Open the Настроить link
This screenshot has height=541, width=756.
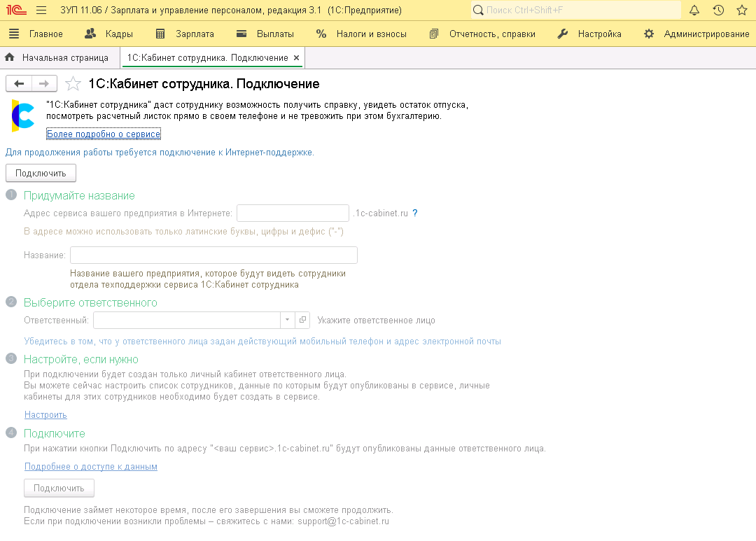tap(45, 414)
